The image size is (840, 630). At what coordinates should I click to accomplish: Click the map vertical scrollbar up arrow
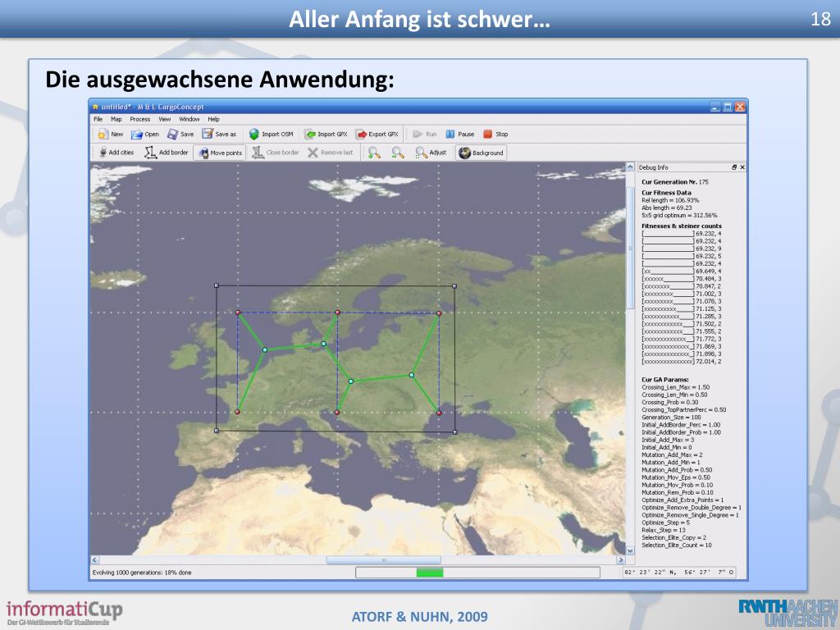[x=631, y=167]
